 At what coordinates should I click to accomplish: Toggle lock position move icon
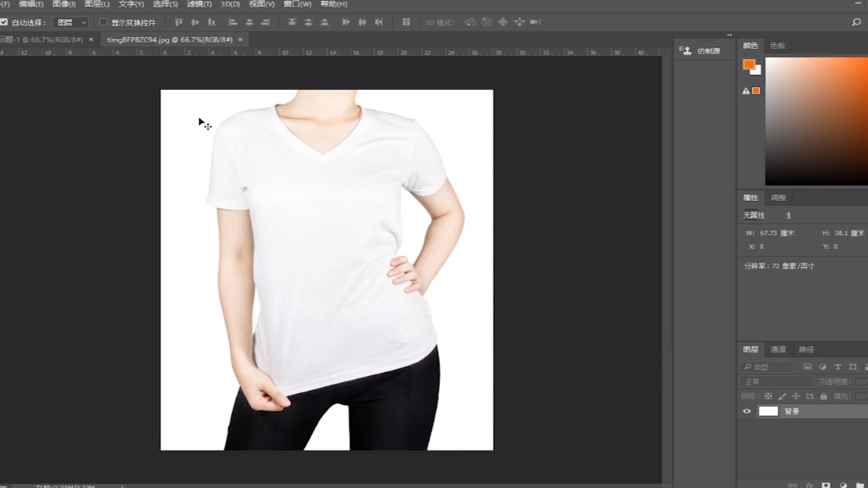(x=796, y=396)
